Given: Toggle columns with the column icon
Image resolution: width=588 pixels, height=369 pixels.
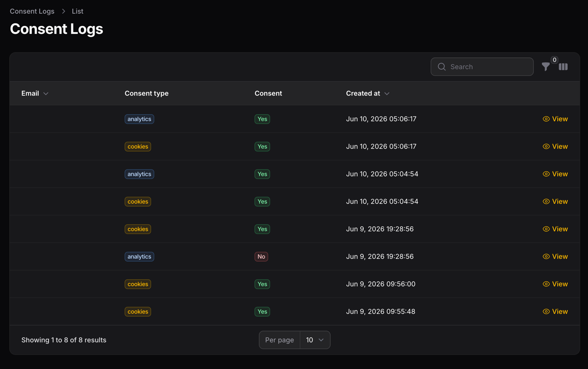Looking at the screenshot, I should coord(563,67).
